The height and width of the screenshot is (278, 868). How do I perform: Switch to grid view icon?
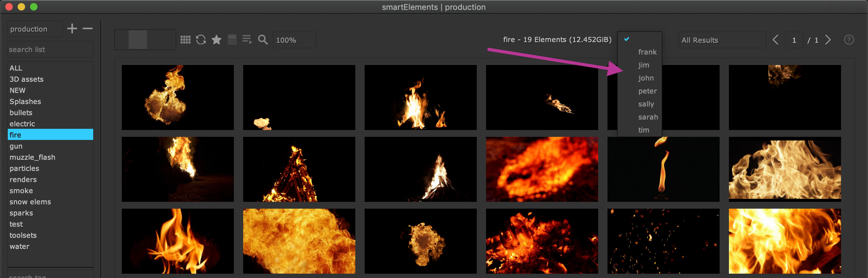pos(185,40)
